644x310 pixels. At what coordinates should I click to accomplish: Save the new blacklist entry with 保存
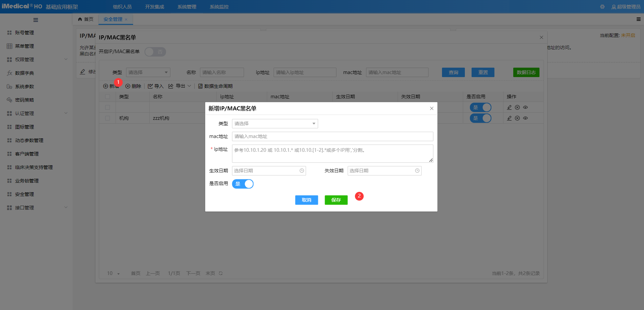(x=336, y=200)
